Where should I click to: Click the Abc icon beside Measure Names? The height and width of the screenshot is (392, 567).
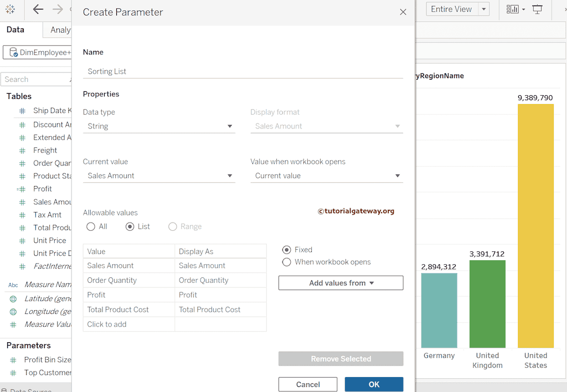click(x=13, y=285)
